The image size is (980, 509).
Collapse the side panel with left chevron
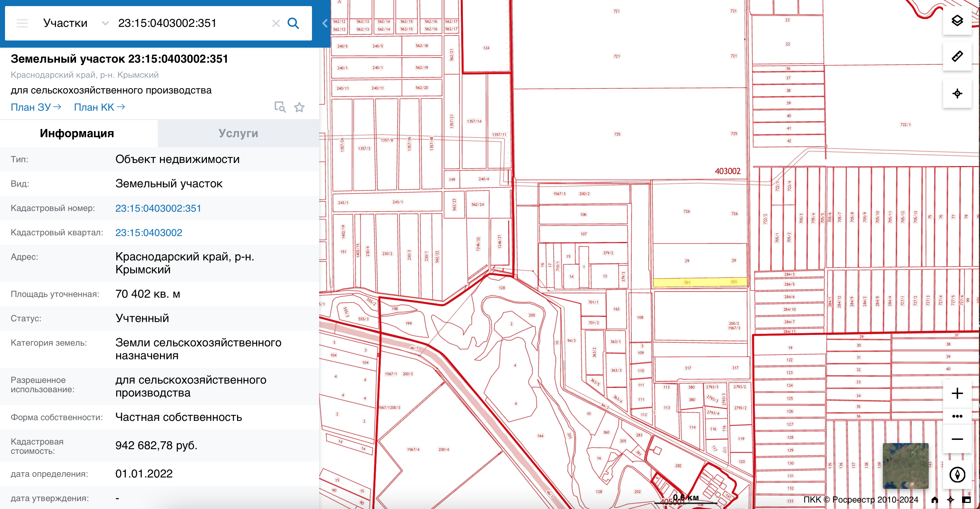(325, 23)
